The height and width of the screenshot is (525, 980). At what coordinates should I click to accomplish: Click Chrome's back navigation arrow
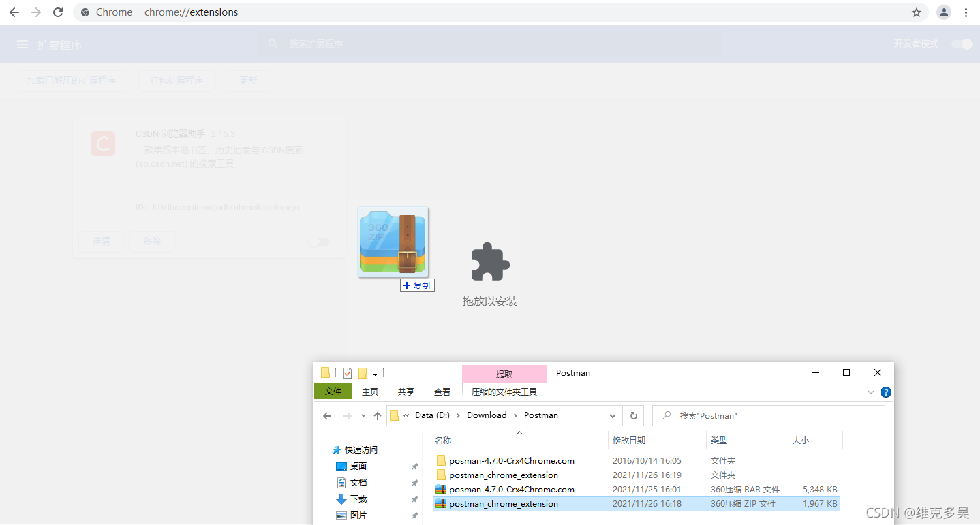14,12
